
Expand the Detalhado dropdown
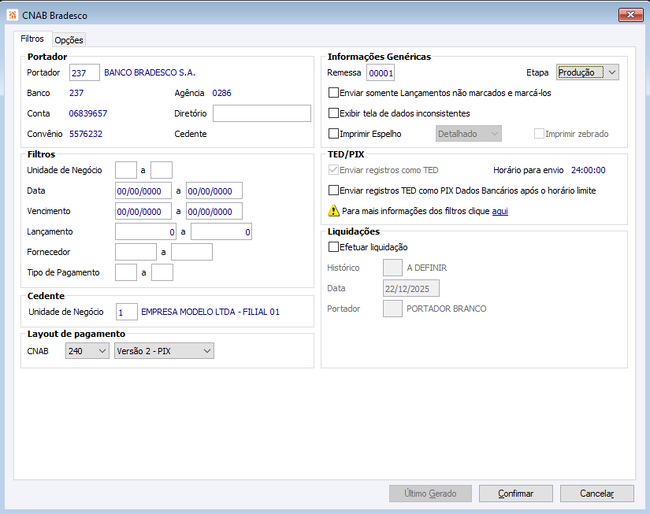[x=468, y=133]
